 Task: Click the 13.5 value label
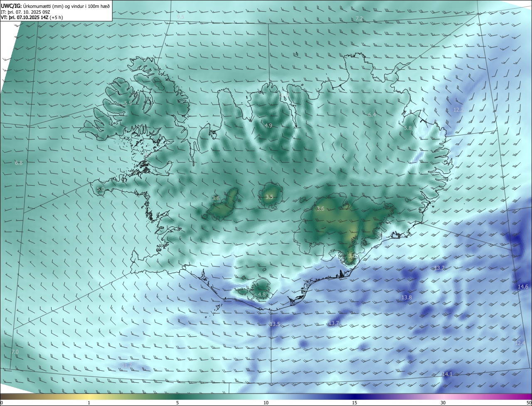point(275,324)
